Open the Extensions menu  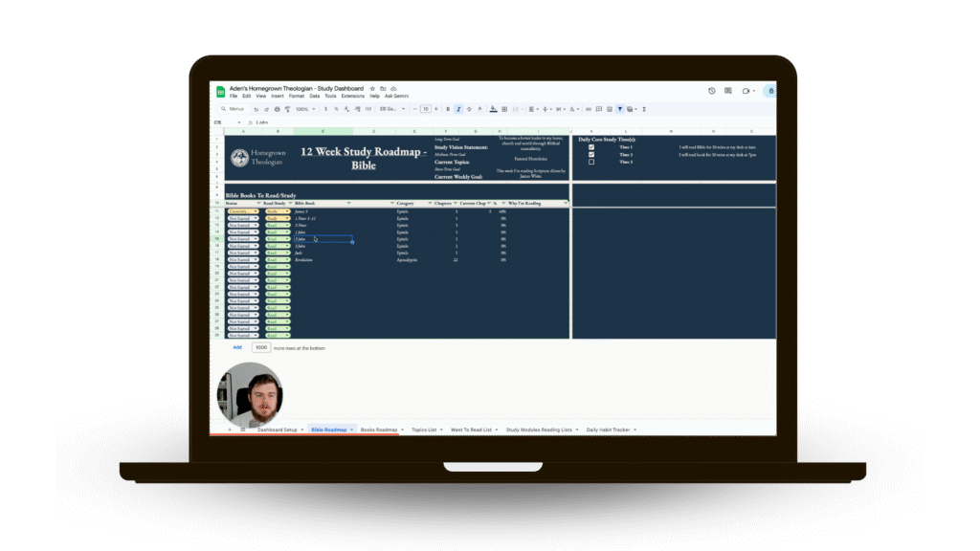pos(353,96)
